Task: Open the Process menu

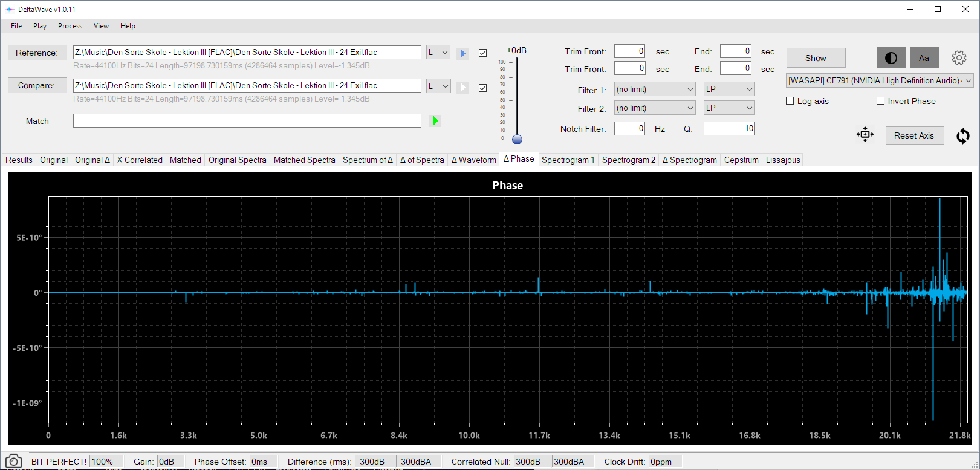Action: coord(70,26)
